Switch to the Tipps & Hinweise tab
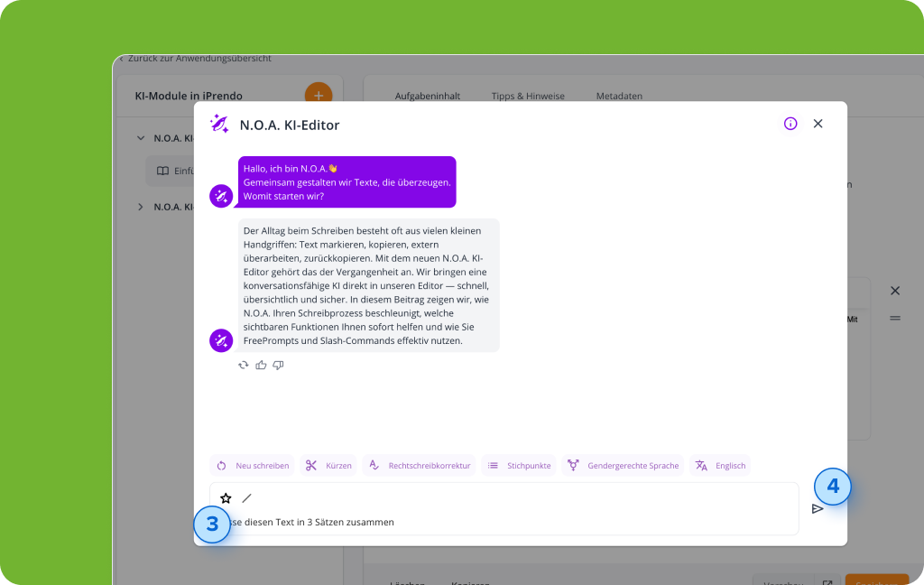This screenshot has height=585, width=924. pos(528,96)
